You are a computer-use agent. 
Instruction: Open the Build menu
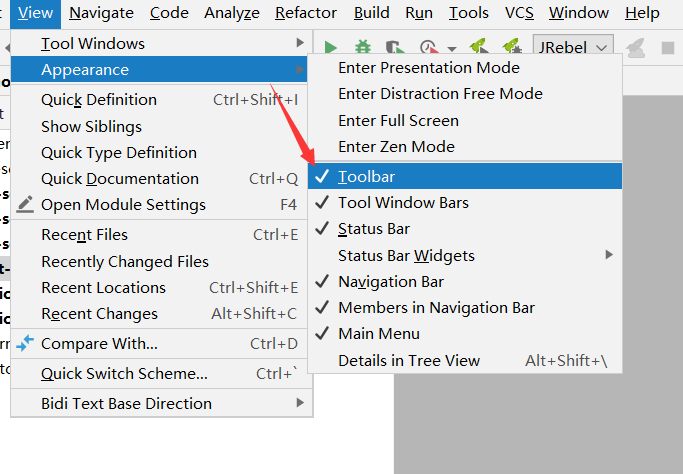point(372,13)
